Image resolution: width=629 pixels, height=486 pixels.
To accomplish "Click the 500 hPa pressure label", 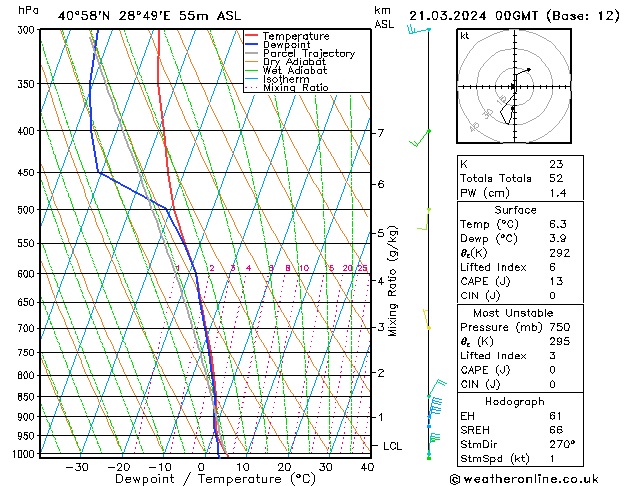I will (28, 210).
